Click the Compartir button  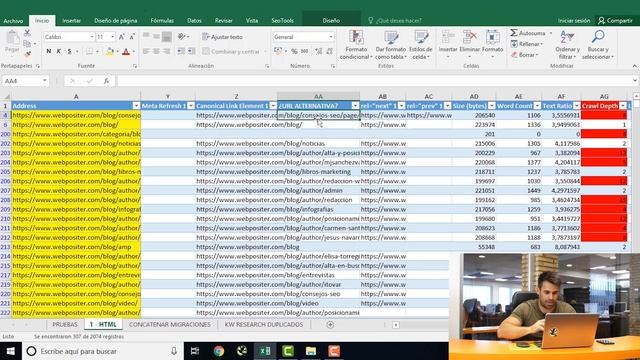pyautogui.click(x=616, y=20)
